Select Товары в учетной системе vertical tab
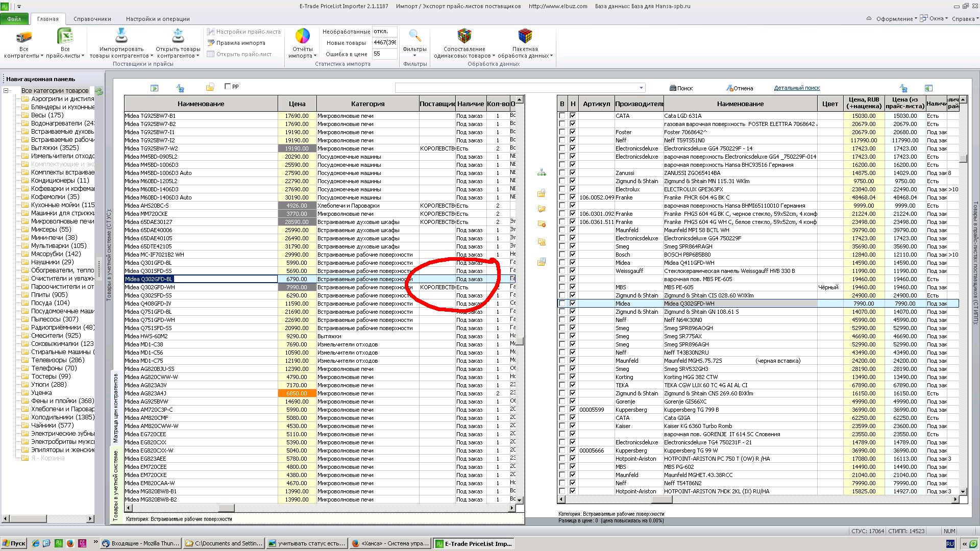This screenshot has height=551, width=980. [x=115, y=485]
